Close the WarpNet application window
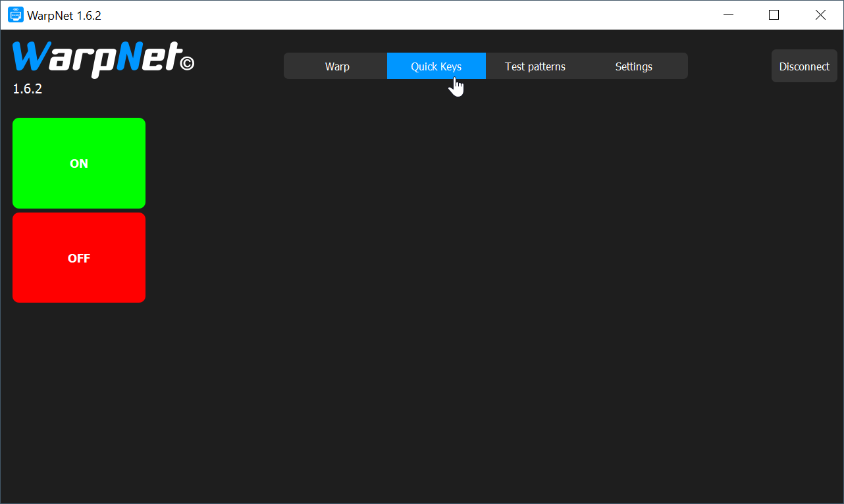 click(820, 14)
